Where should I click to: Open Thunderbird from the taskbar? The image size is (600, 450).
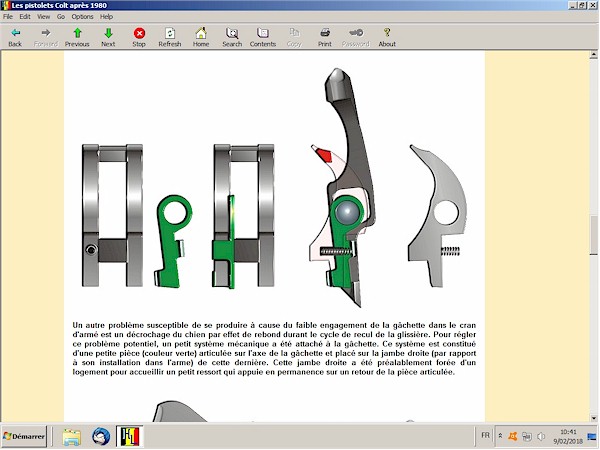[101, 437]
